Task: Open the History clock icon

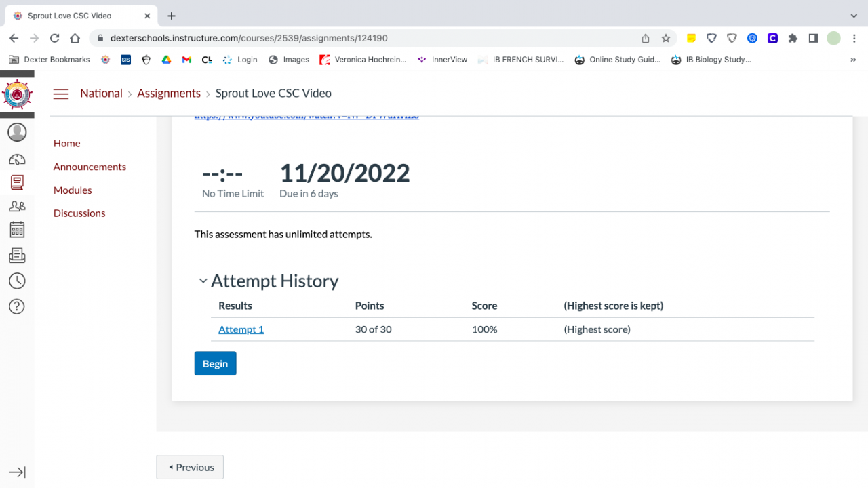Action: coord(17,281)
